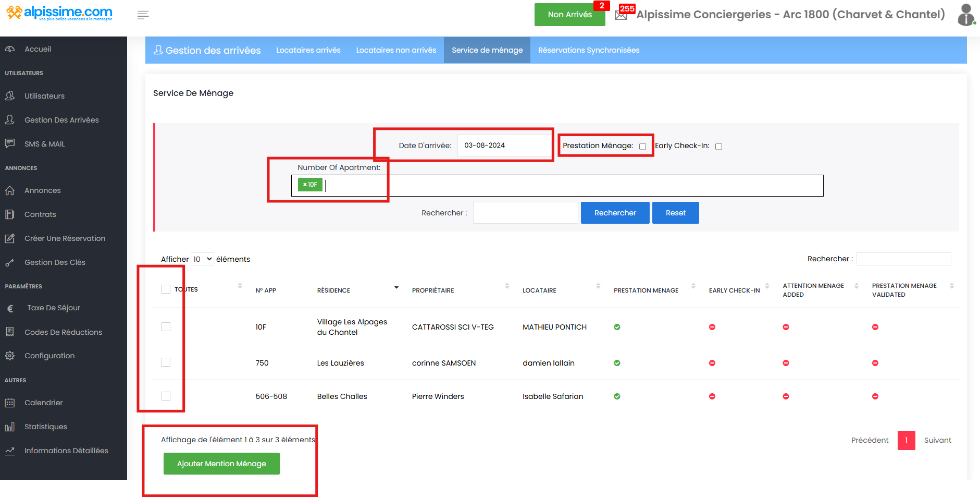This screenshot has width=980, height=497.
Task: Open the Réservations Synchronisées tab
Action: (588, 50)
